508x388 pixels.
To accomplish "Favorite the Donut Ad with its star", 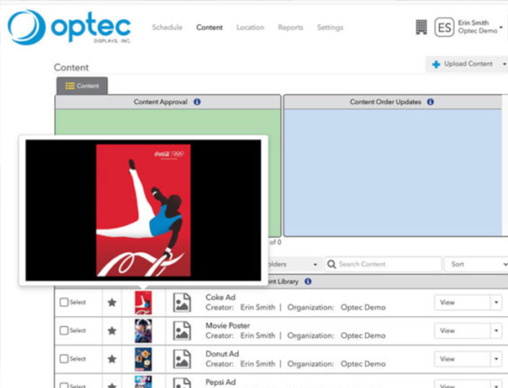I will pyautogui.click(x=112, y=359).
